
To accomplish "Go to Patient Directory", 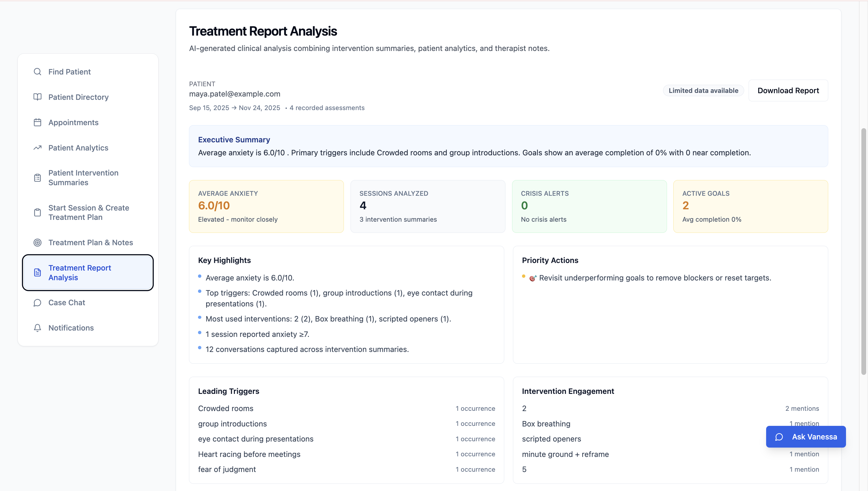I will pyautogui.click(x=88, y=97).
